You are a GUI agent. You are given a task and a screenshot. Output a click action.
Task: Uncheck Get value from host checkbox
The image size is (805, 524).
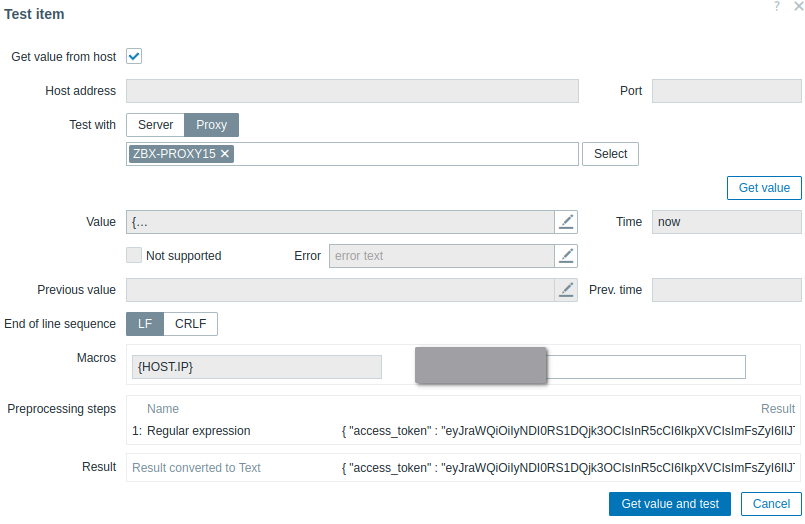134,57
